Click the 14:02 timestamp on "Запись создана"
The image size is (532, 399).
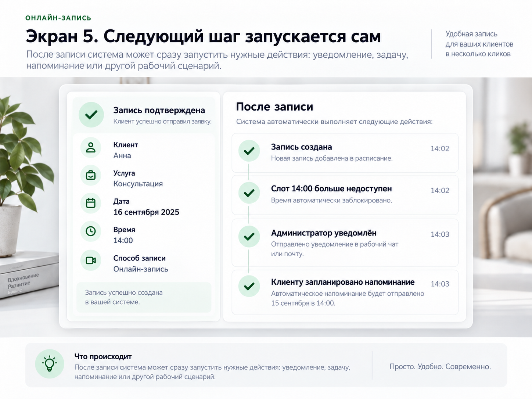pyautogui.click(x=440, y=149)
